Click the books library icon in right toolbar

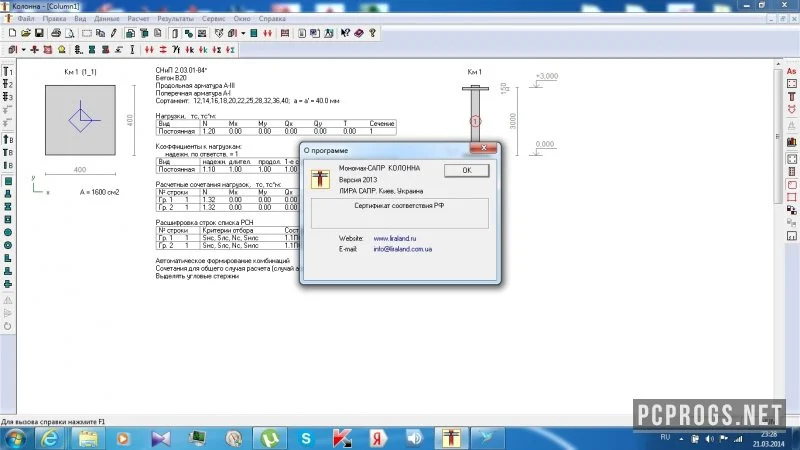(x=791, y=142)
